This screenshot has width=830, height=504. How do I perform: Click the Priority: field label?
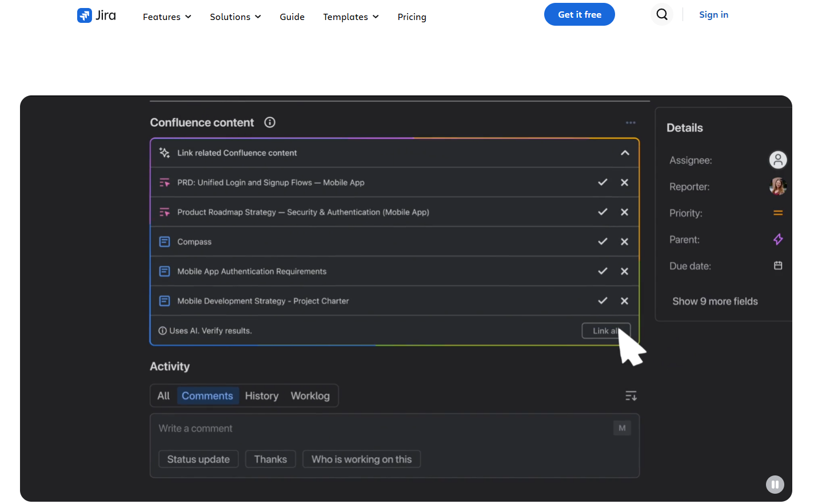(686, 213)
